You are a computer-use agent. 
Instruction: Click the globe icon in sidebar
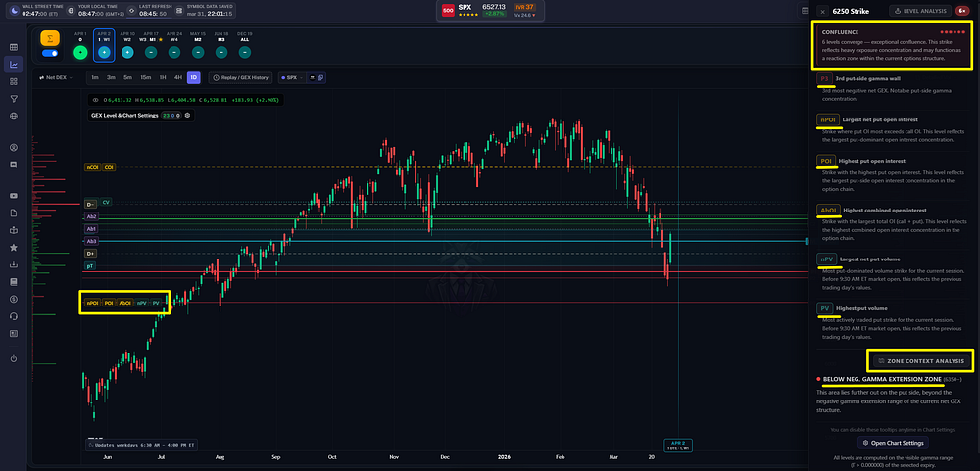point(13,117)
